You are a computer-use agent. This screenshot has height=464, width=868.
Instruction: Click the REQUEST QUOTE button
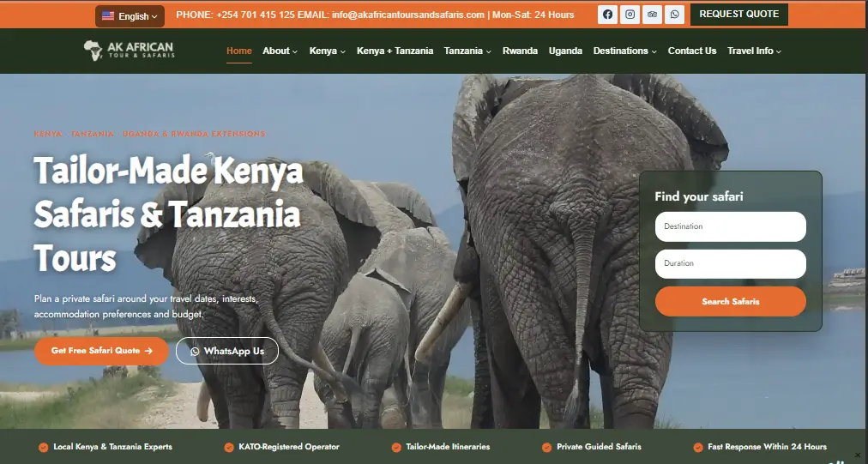pos(739,15)
